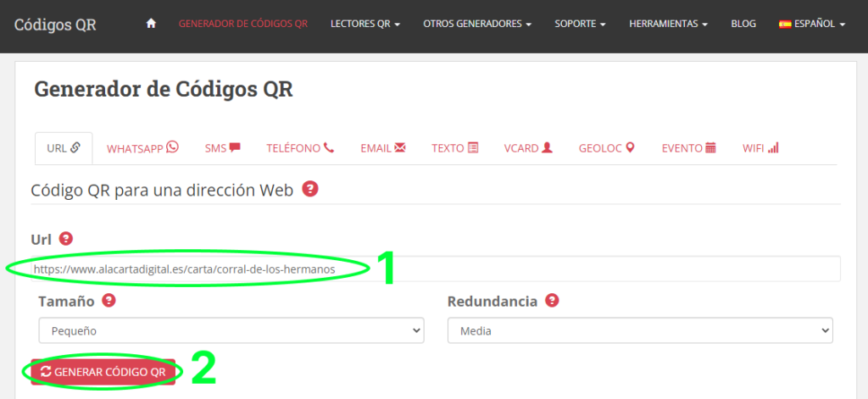Open the Blog link

tap(743, 24)
